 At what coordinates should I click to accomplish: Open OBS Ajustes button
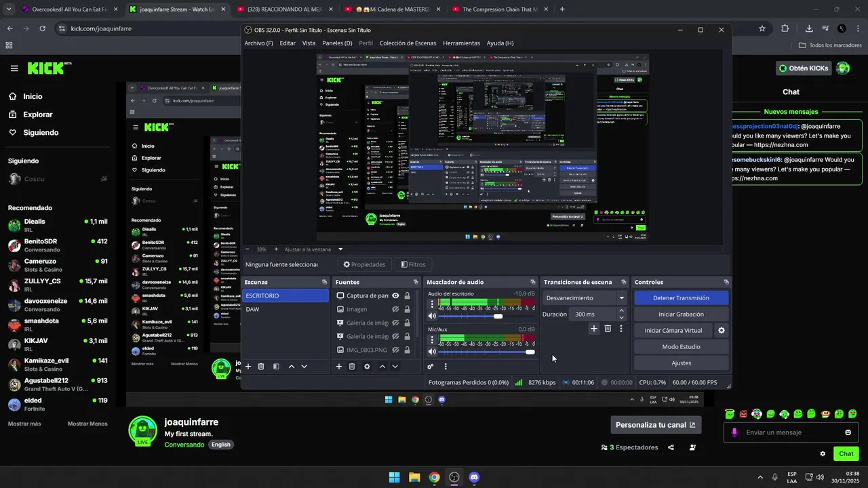click(x=681, y=363)
